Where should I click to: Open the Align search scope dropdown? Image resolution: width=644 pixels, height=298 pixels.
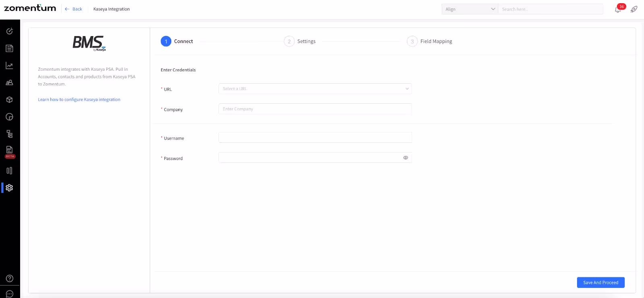pyautogui.click(x=470, y=9)
